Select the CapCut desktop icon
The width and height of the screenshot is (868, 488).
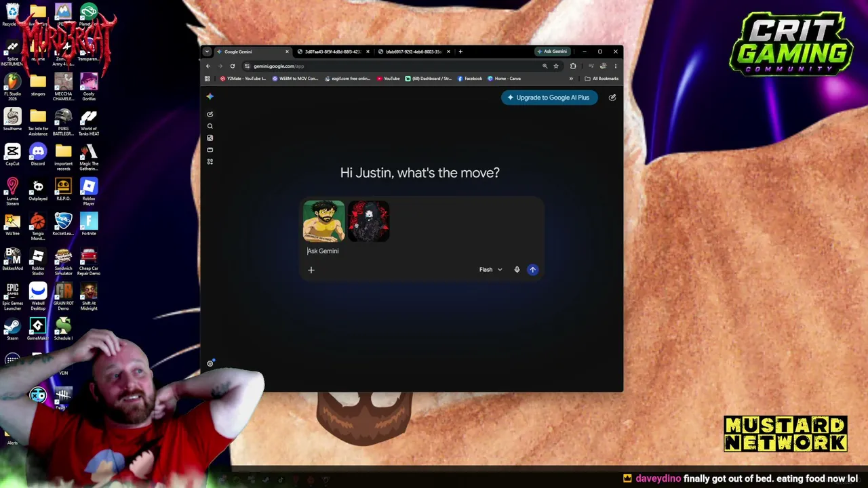pos(12,155)
